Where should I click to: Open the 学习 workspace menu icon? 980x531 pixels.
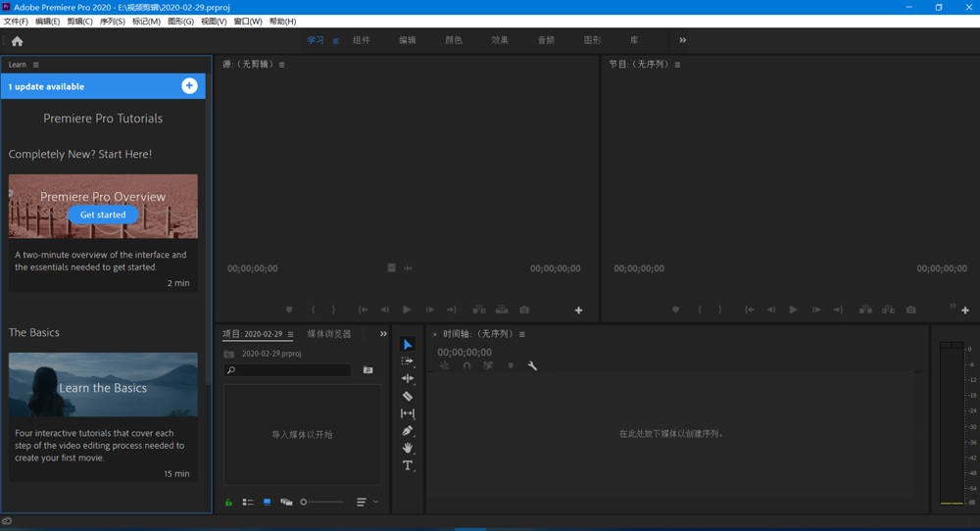coord(335,40)
